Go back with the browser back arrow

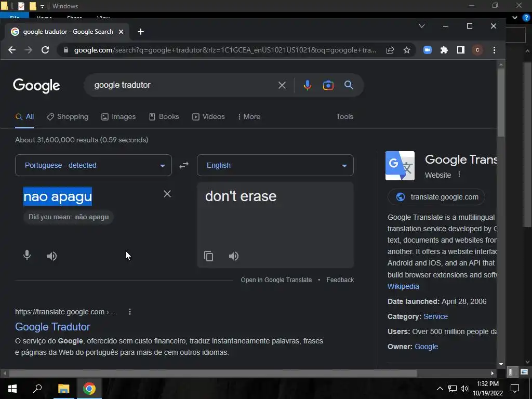click(12, 50)
